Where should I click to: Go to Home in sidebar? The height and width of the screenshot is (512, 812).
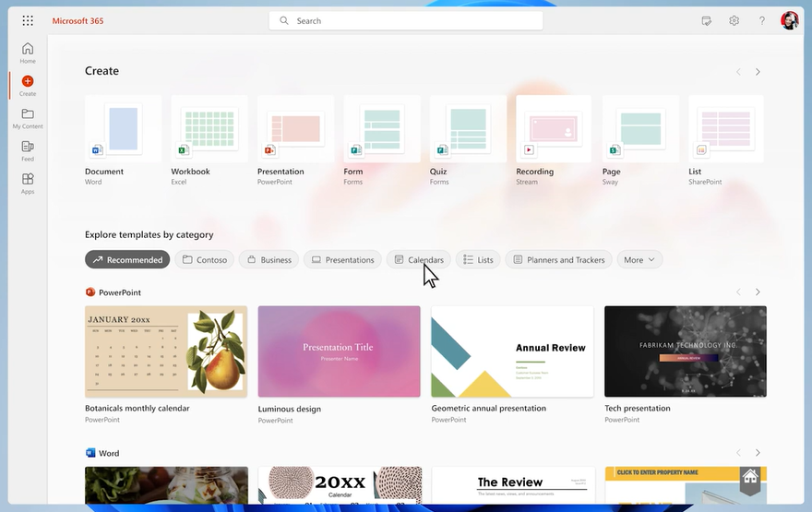(x=28, y=54)
